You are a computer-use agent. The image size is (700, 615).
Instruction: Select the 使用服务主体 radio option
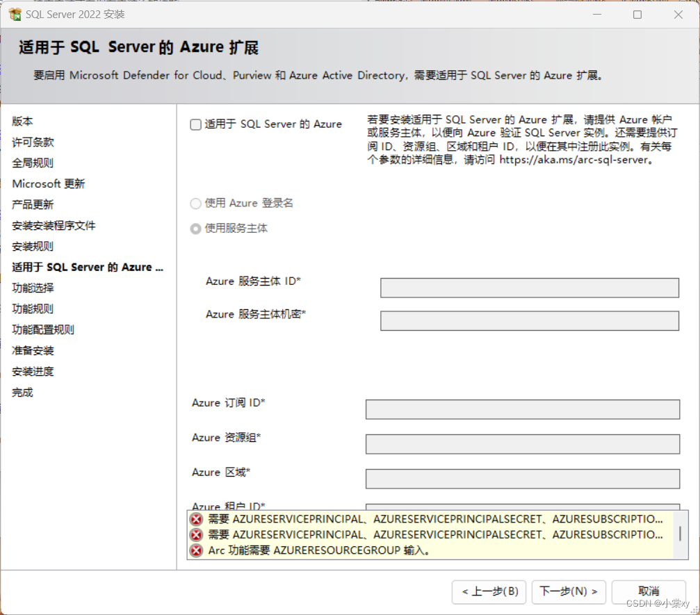195,229
